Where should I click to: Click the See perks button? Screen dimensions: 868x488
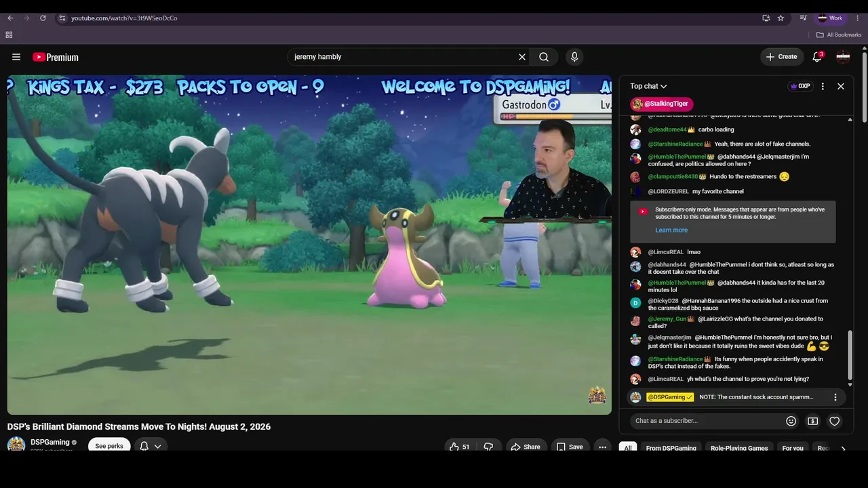[109, 446]
